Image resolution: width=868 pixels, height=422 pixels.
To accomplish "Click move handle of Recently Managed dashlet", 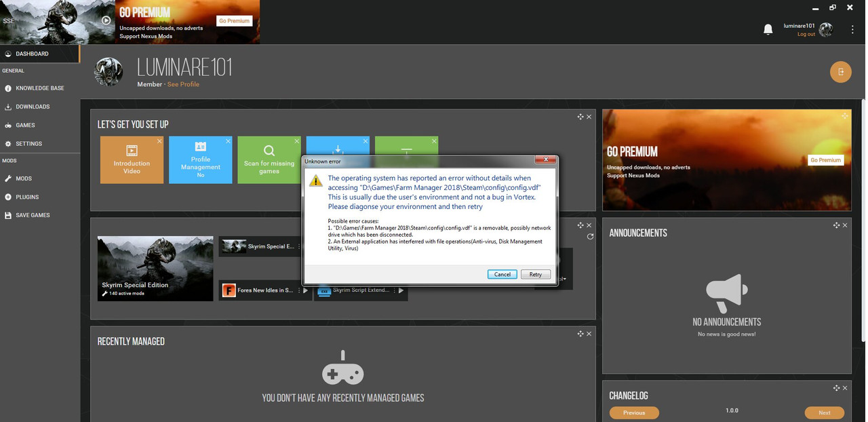I will coord(580,334).
